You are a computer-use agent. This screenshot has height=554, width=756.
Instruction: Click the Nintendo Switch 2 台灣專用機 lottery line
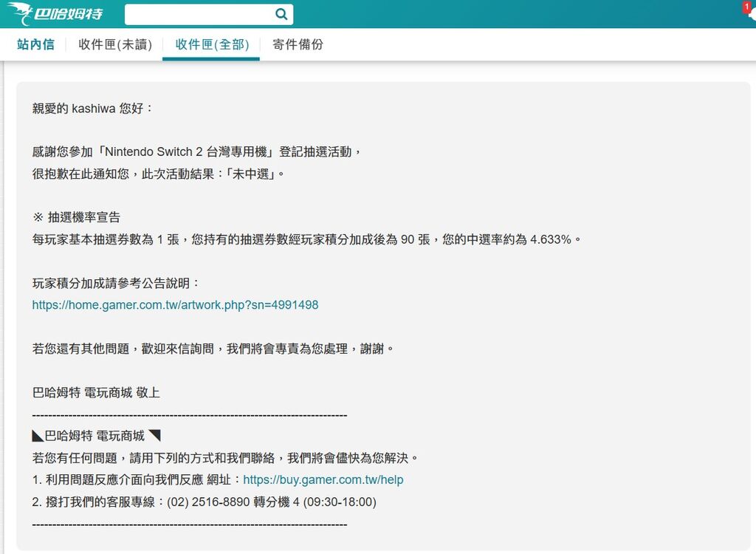tap(196, 152)
